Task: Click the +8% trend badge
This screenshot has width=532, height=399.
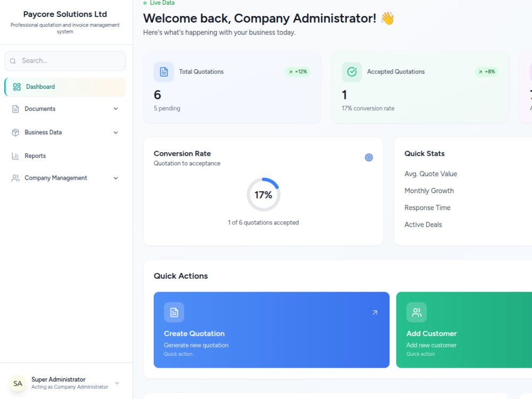Action: pos(487,72)
